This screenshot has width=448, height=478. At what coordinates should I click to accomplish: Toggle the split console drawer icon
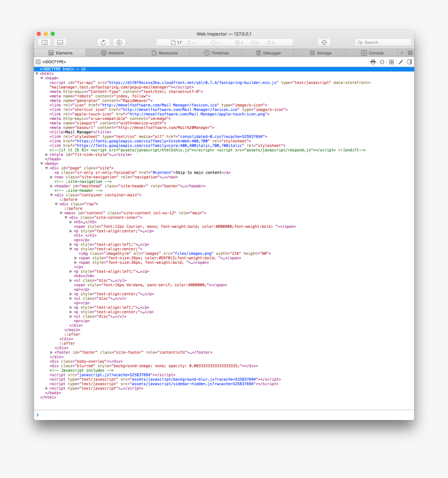click(59, 42)
